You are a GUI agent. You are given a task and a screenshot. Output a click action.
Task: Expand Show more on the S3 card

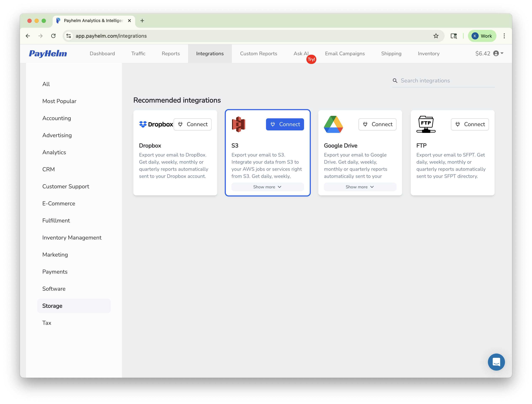point(267,187)
